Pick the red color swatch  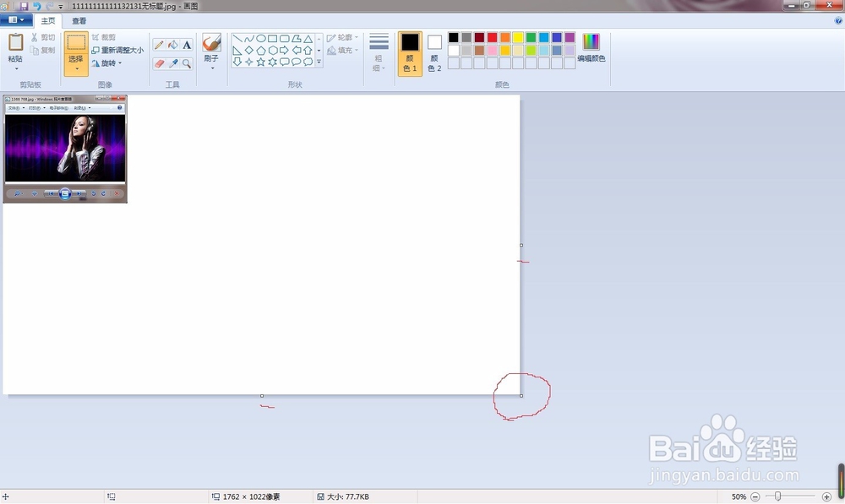coord(493,37)
